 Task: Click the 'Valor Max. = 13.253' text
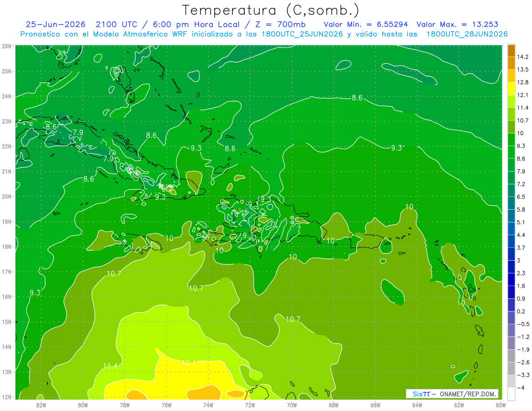pyautogui.click(x=457, y=24)
